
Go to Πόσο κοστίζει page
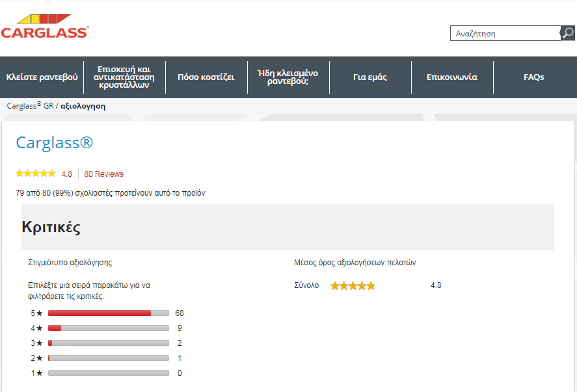[x=206, y=77]
